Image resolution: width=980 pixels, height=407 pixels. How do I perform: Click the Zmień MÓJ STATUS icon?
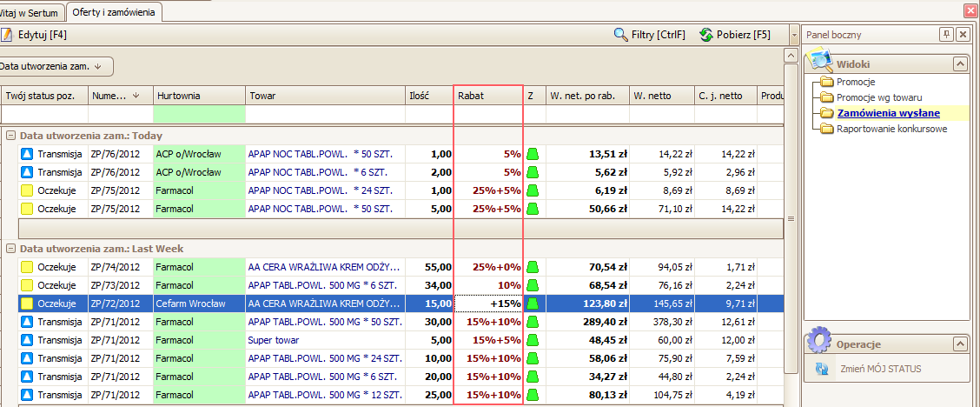click(821, 369)
